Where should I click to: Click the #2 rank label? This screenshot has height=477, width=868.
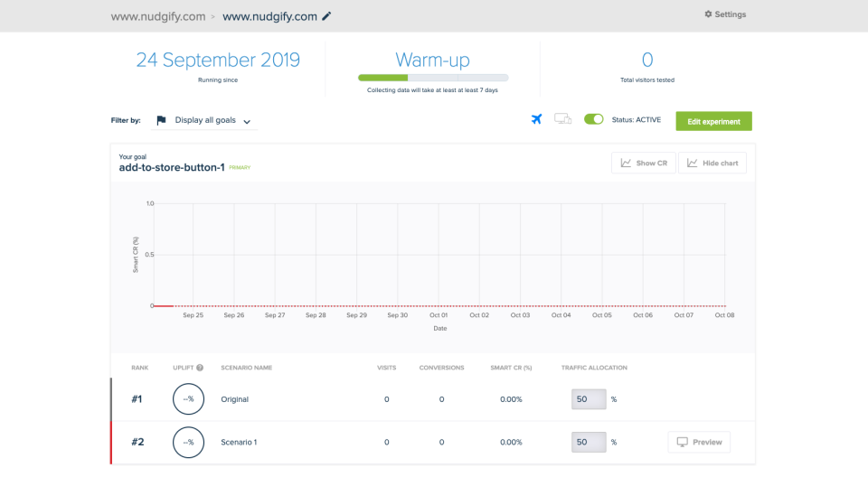pyautogui.click(x=137, y=442)
